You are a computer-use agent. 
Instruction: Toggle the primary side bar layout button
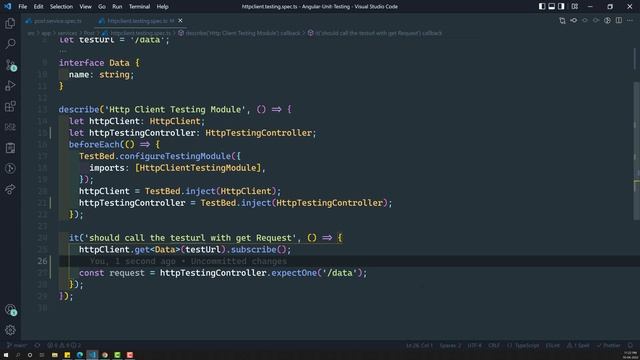click(x=542, y=7)
